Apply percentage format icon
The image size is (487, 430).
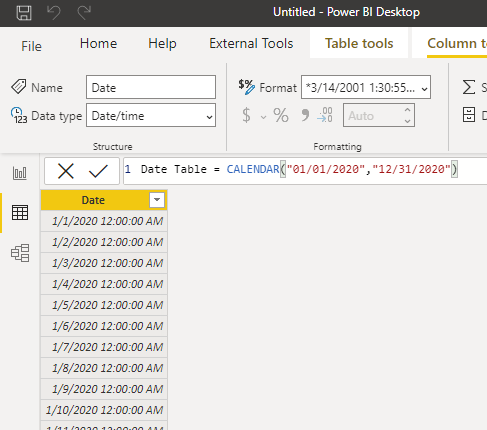tap(281, 115)
